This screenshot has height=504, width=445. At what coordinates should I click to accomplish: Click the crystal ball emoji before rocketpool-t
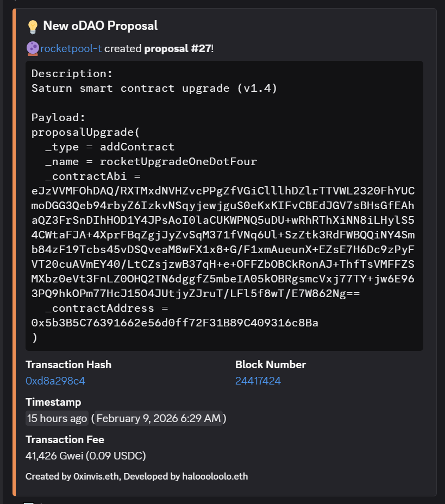tap(32, 49)
